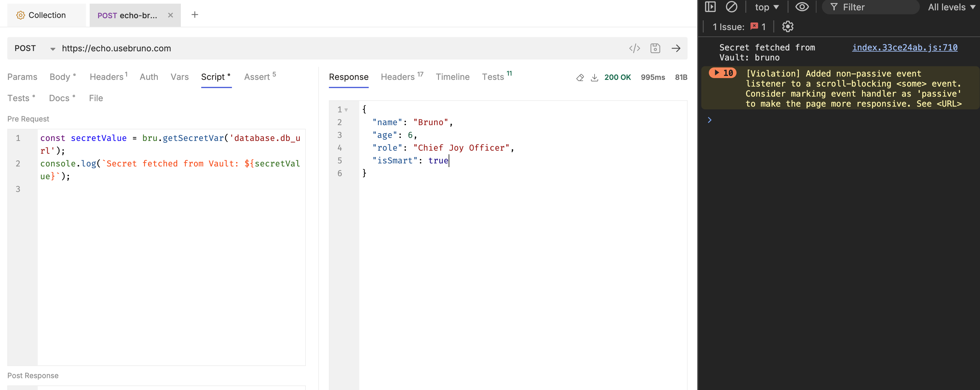The width and height of the screenshot is (980, 390).
Task: Click the console.log code line
Action: pos(170,170)
